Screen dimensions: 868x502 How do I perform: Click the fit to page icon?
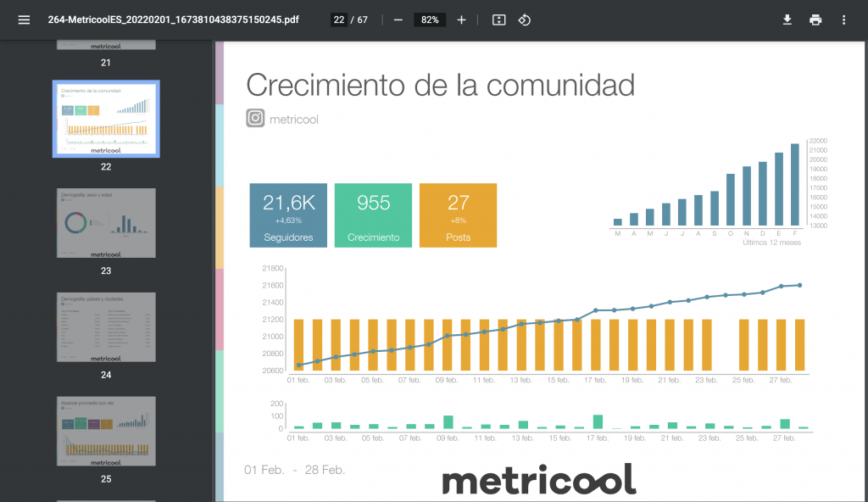click(498, 20)
